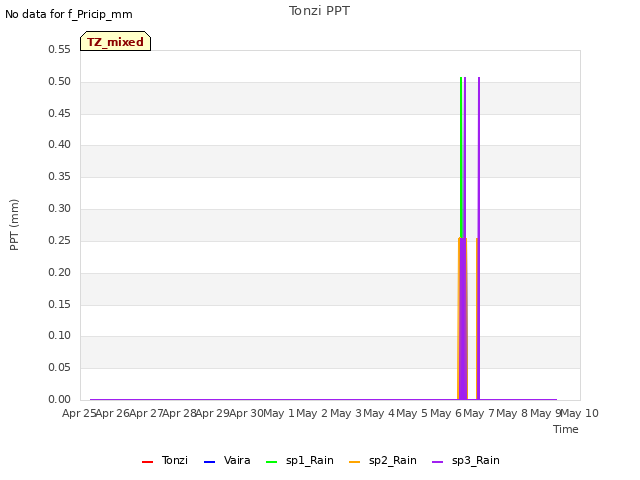The height and width of the screenshot is (480, 640).
Task: Click the May 10 x-axis tick label
Action: click(580, 413)
